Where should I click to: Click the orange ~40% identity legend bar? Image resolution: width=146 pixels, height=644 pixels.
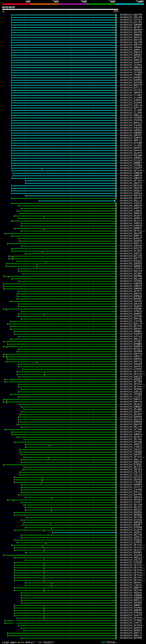pos(45,4)
